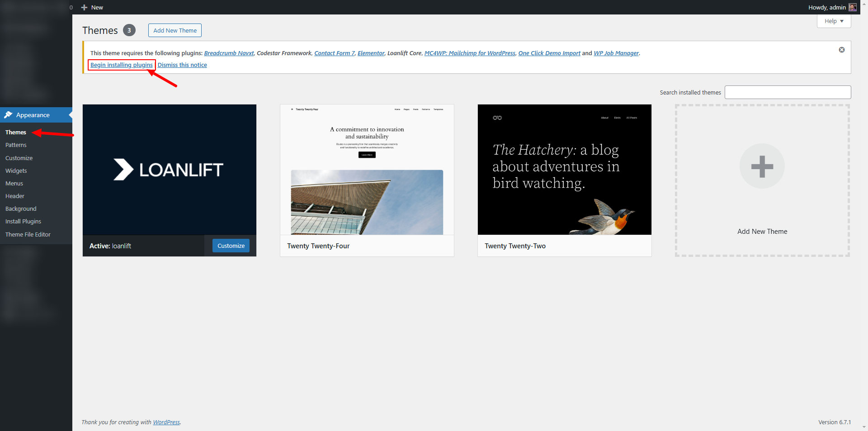Viewport: 868px width, 431px height.
Task: Click Begin installing plugins link
Action: (x=121, y=65)
